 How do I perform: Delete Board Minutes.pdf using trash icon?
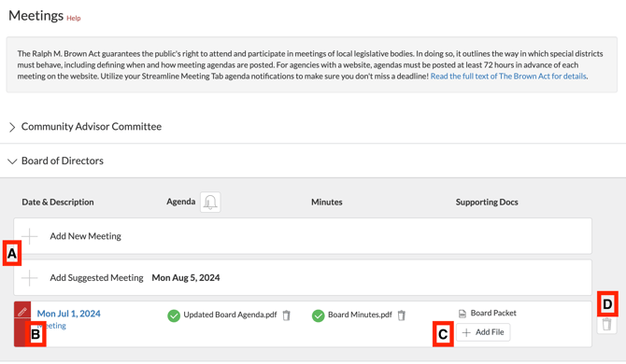click(402, 315)
